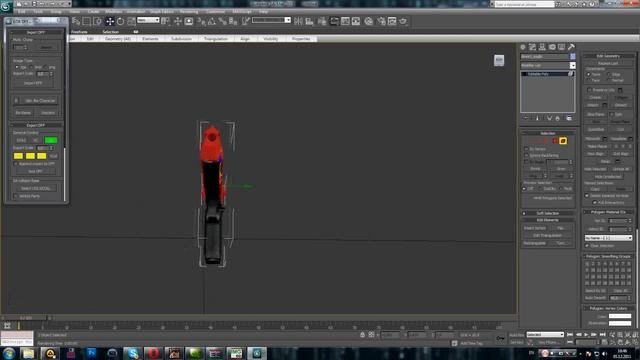The image size is (640, 360).
Task: Switch to the Create command panel
Action: (523, 47)
